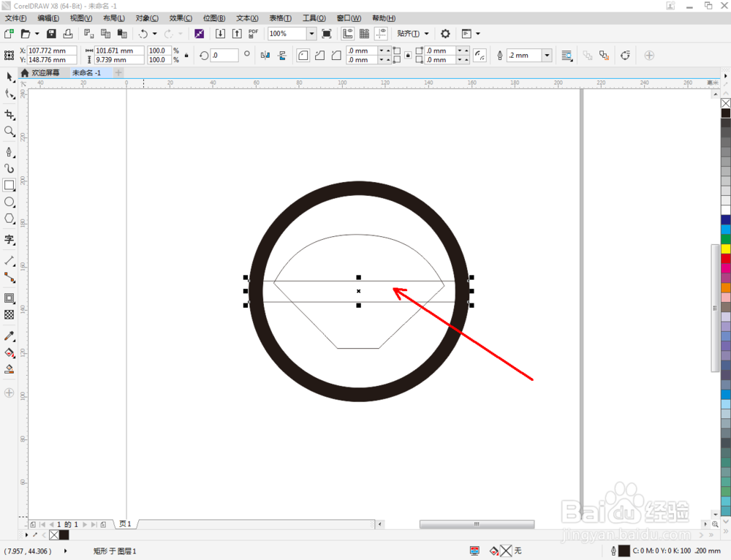Select the Smart Fill tool
The width and height of the screenshot is (731, 560).
10,369
